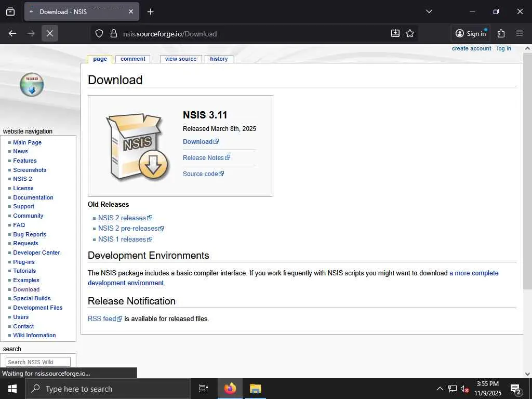Screen dimensions: 532x399
Task: Click the Windows taskbar search box
Action: click(x=108, y=389)
